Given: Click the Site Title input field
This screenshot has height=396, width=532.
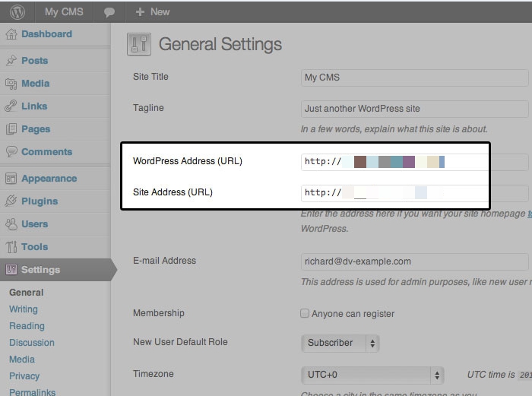Looking at the screenshot, I should click(415, 78).
